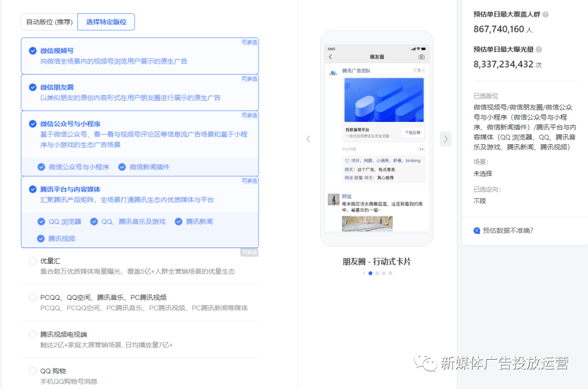
Task: Go to fifth preview carousel dot
Action: pyautogui.click(x=390, y=273)
